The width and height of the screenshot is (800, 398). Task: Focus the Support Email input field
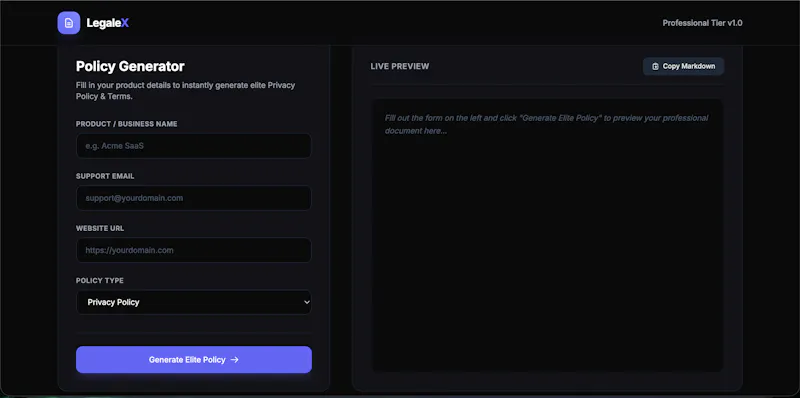tap(194, 198)
